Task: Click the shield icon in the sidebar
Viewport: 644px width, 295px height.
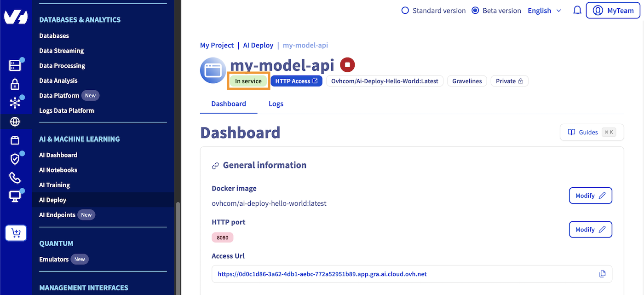Action: 15,159
